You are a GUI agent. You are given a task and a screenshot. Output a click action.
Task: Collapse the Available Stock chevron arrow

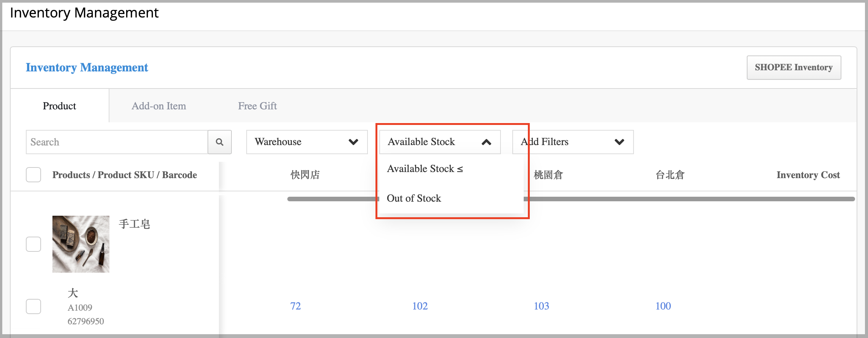(486, 142)
